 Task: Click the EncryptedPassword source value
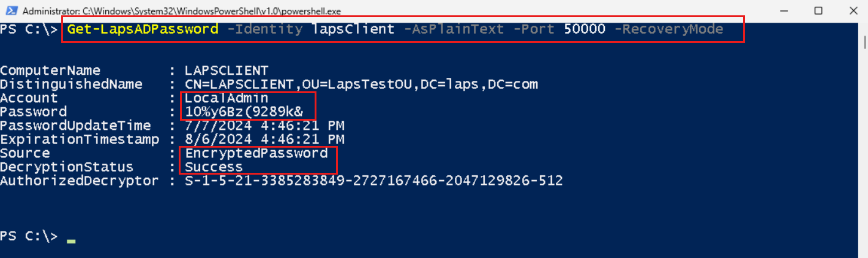256,153
